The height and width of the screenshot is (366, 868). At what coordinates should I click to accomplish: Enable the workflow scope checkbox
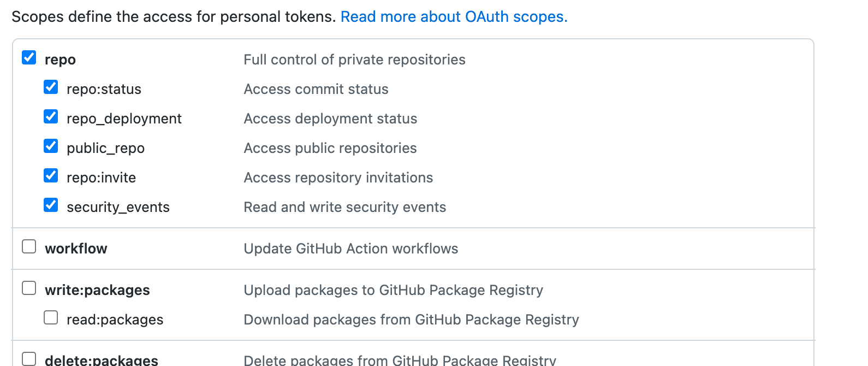pos(29,246)
